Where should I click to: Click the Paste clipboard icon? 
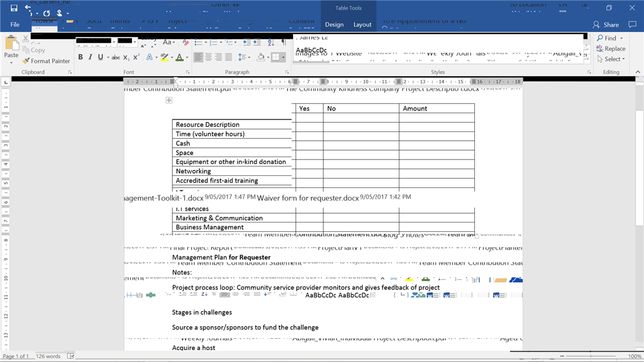(11, 43)
